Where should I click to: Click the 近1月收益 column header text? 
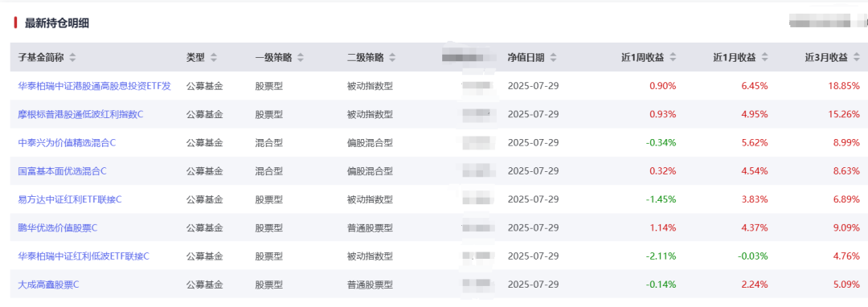735,58
